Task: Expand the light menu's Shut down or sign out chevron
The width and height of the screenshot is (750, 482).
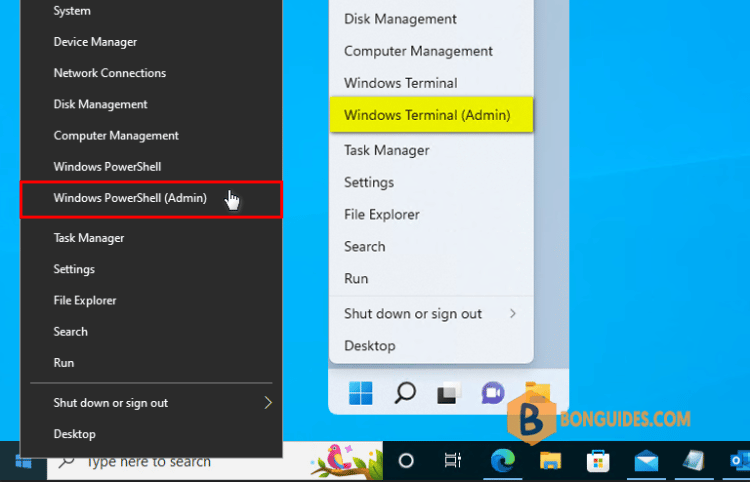Action: tap(513, 314)
